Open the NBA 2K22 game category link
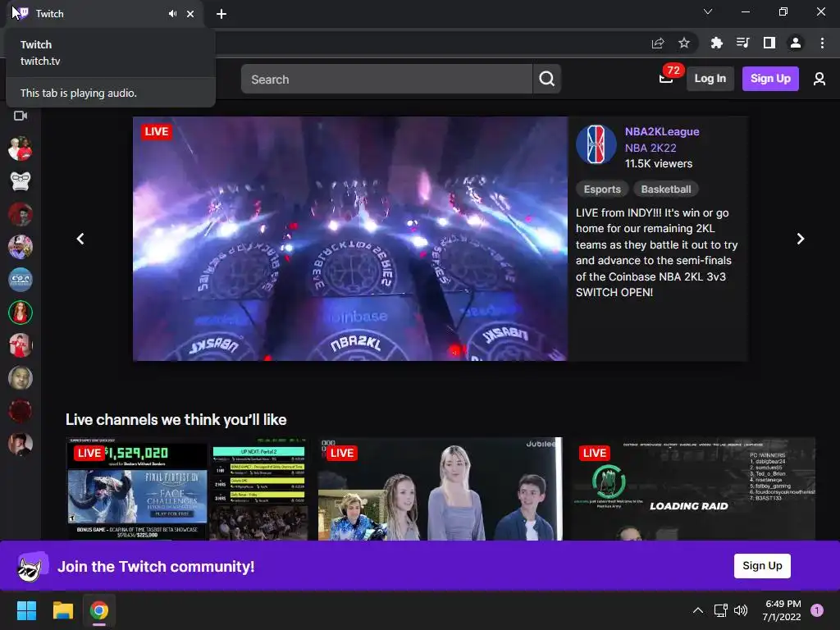This screenshot has height=630, width=840. [x=651, y=148]
